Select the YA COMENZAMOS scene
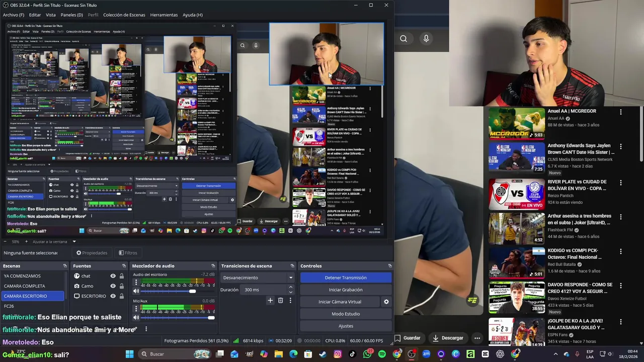Screen dimensions: 644x362 coord(33,276)
